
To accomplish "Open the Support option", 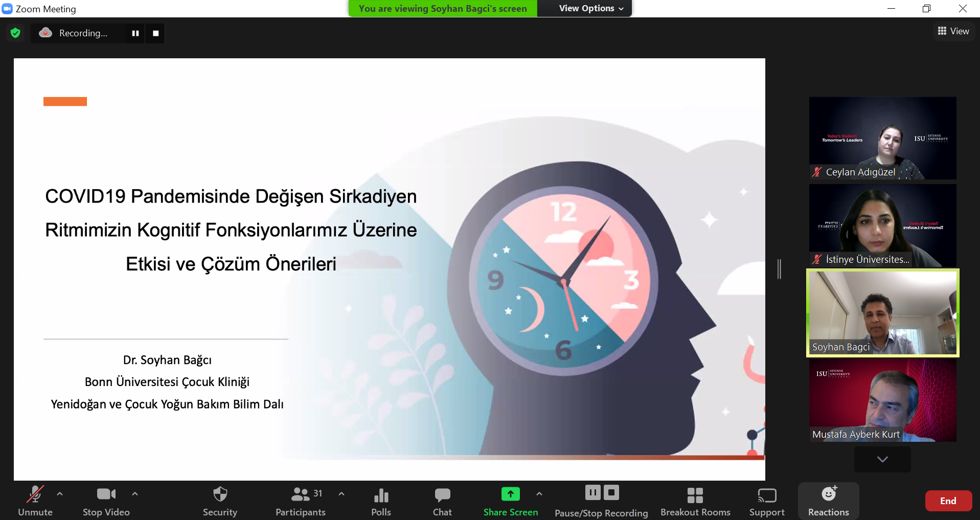I will (766, 495).
